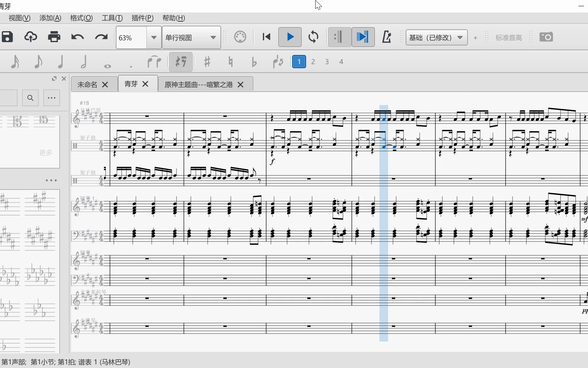Select whole note duration
Viewport: 588px width, 368px height.
[x=108, y=66]
